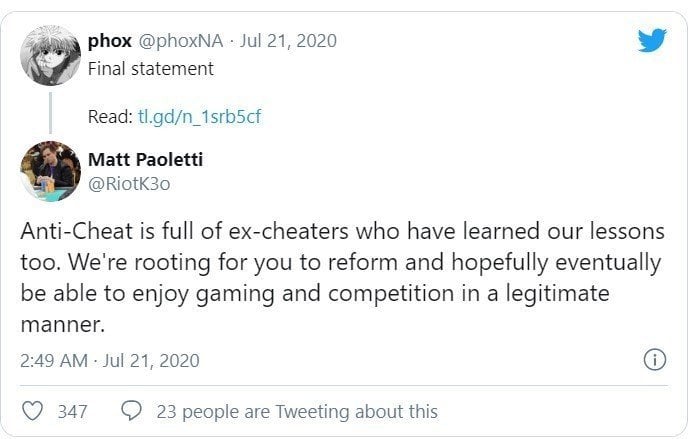Open the 2:49 AM Jul 21, 2020 timestamp
The width and height of the screenshot is (699, 439).
[x=110, y=361]
